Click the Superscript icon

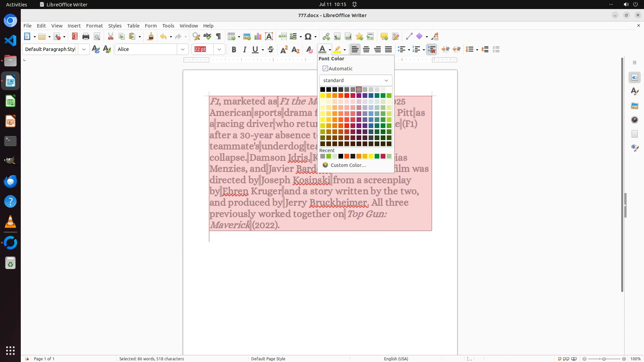point(284,50)
